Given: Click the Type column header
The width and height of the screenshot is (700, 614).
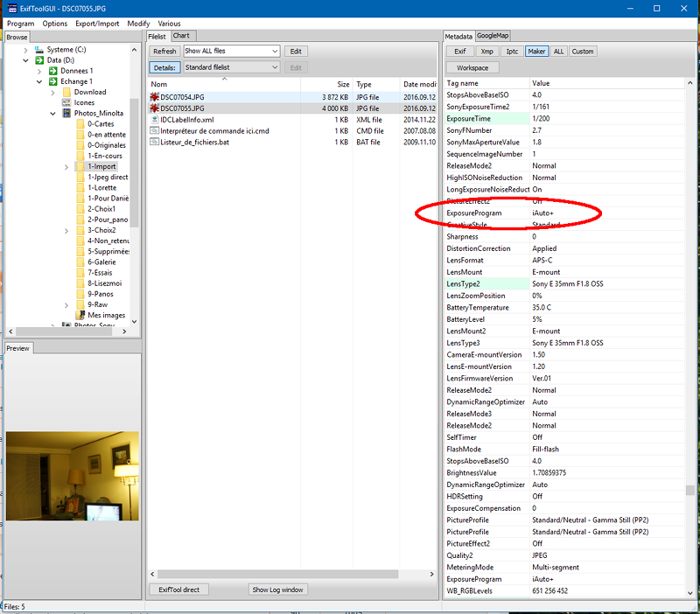Looking at the screenshot, I should click(x=376, y=84).
